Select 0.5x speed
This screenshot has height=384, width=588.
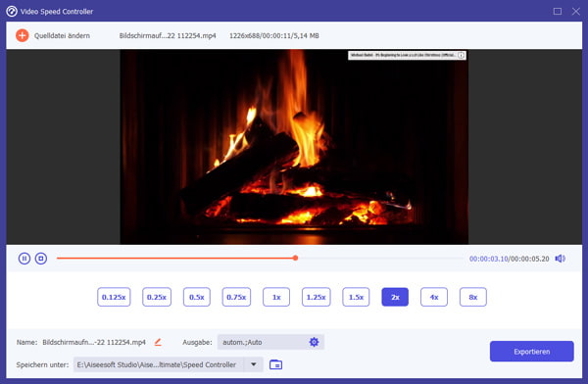(197, 297)
